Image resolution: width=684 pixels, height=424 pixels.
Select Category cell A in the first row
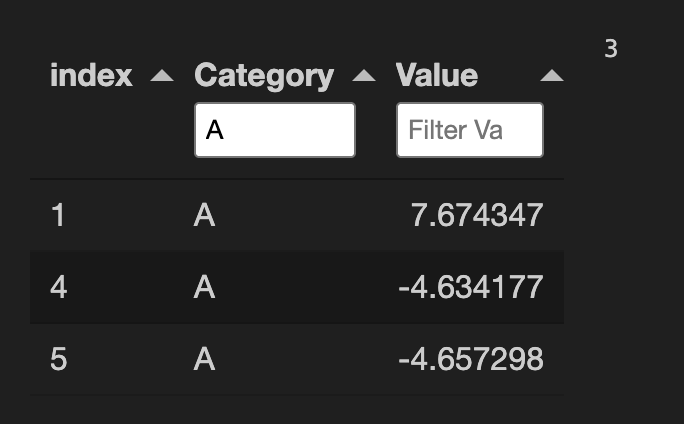coord(204,215)
